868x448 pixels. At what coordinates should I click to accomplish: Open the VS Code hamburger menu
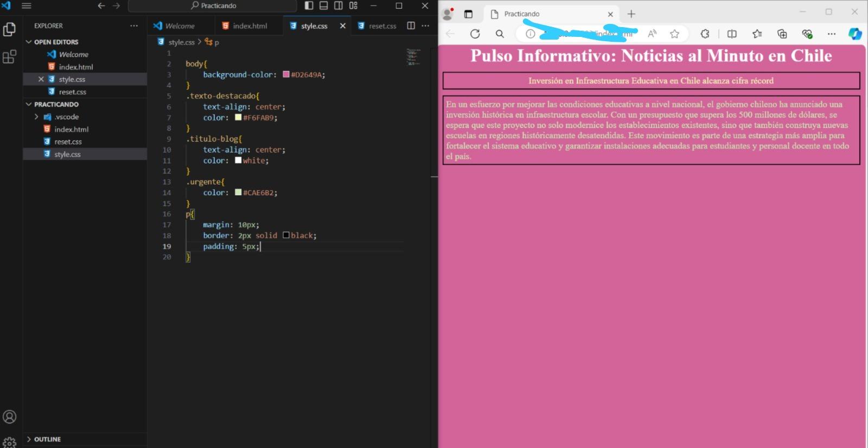[26, 5]
